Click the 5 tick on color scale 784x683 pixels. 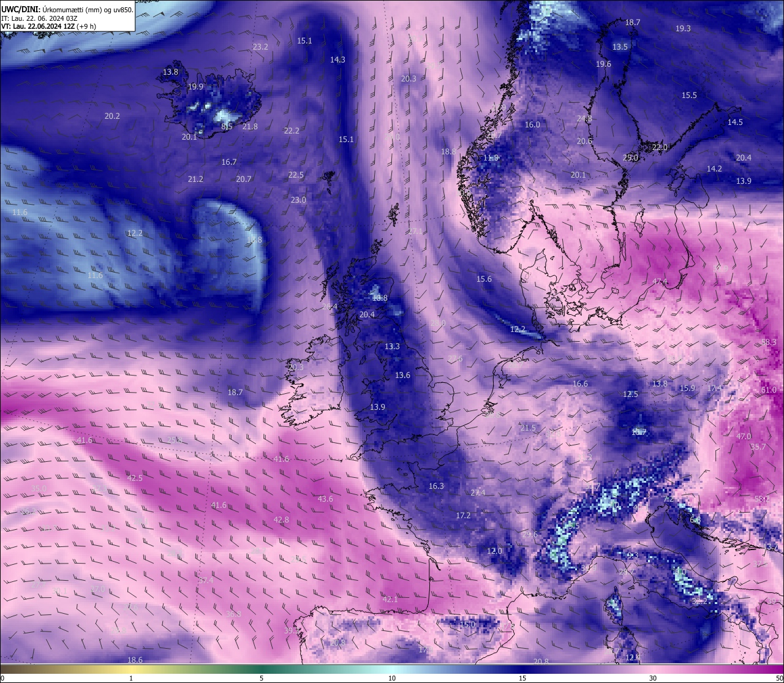point(262,678)
